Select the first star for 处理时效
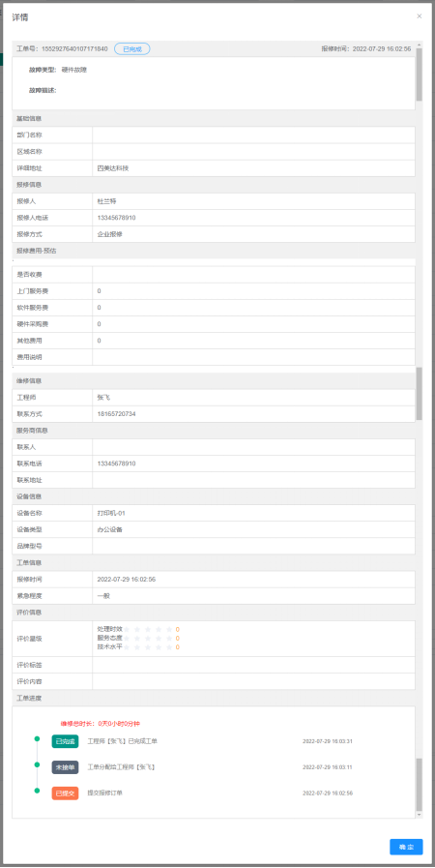The image size is (435, 868). click(128, 629)
